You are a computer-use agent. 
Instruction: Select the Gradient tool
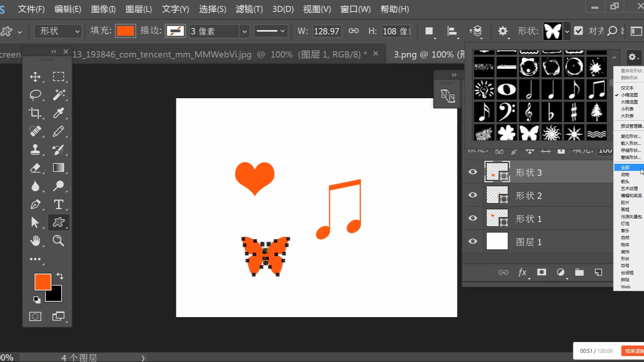pos(59,168)
